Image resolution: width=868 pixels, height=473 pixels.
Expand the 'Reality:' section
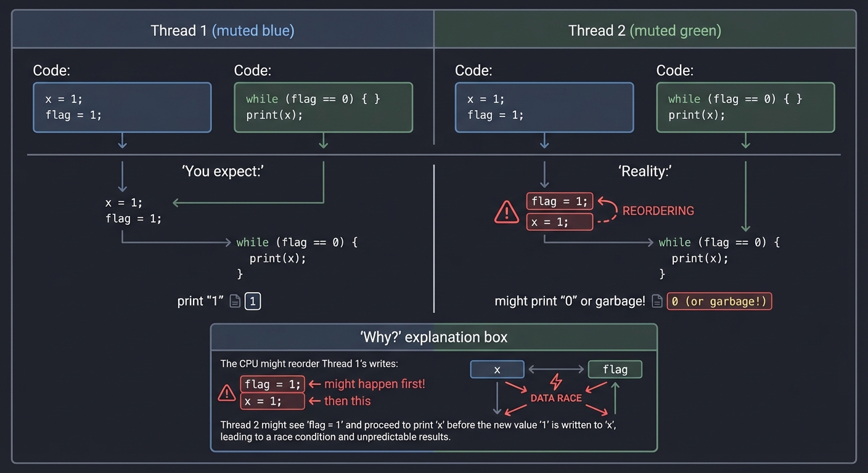[645, 171]
